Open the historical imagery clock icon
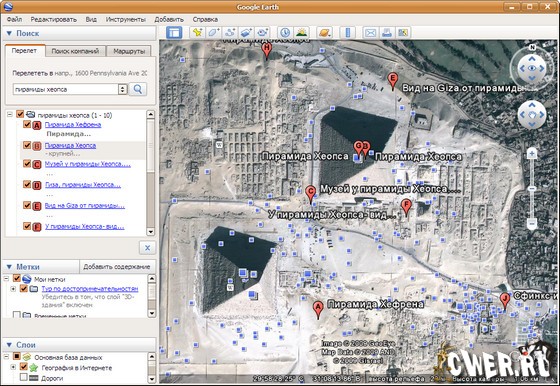Viewport: 560px width, 386px height. 285,33
